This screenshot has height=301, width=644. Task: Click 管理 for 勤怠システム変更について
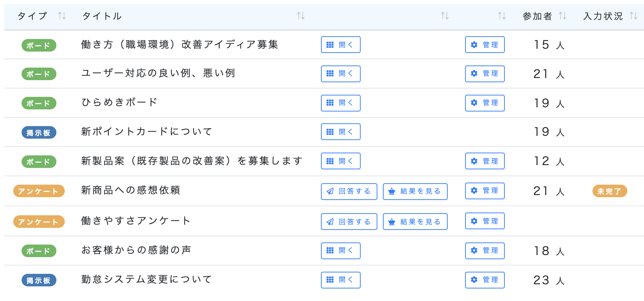(x=485, y=280)
